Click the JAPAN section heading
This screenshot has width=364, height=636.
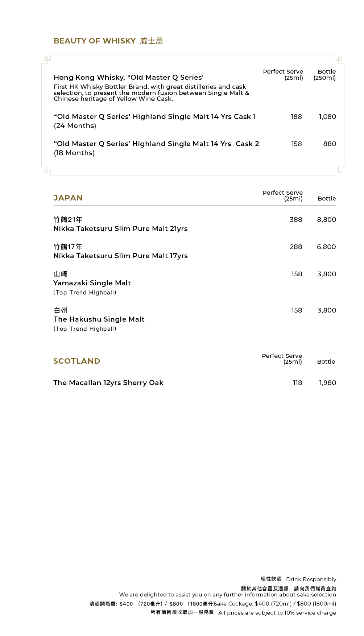(68, 198)
